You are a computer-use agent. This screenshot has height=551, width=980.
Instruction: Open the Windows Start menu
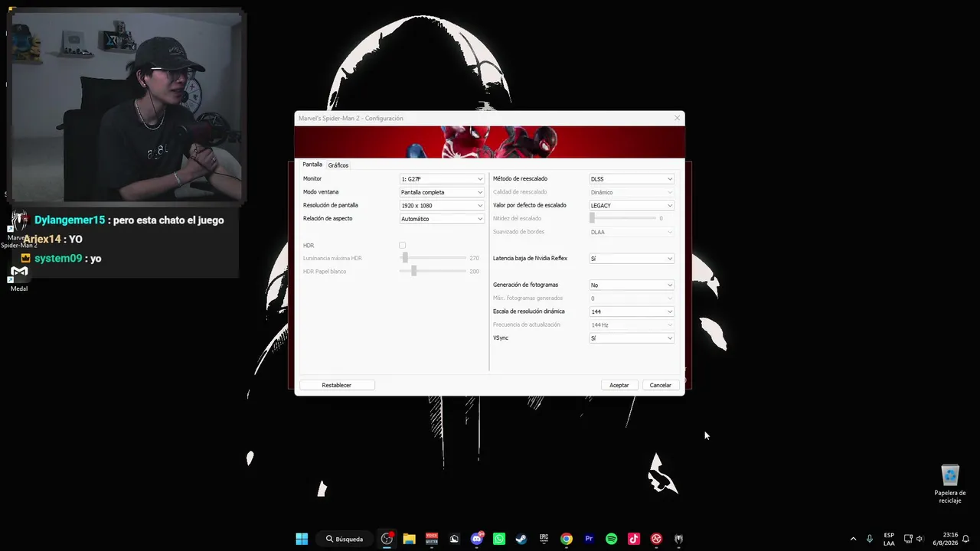click(x=302, y=539)
